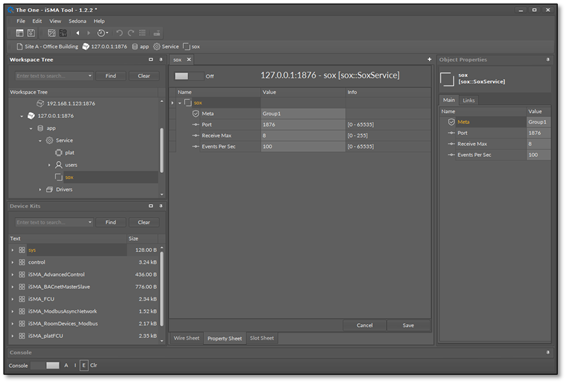
Task: Maximize the Workspace Tree panel
Action: click(151, 60)
